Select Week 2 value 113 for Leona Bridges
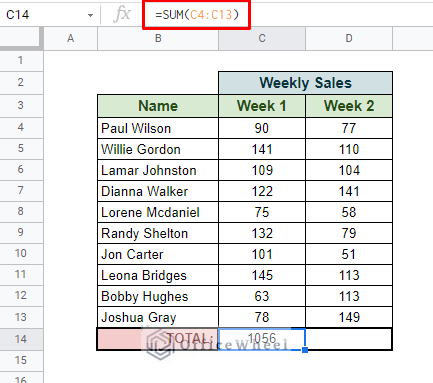Image resolution: width=433 pixels, height=383 pixels. pyautogui.click(x=349, y=275)
